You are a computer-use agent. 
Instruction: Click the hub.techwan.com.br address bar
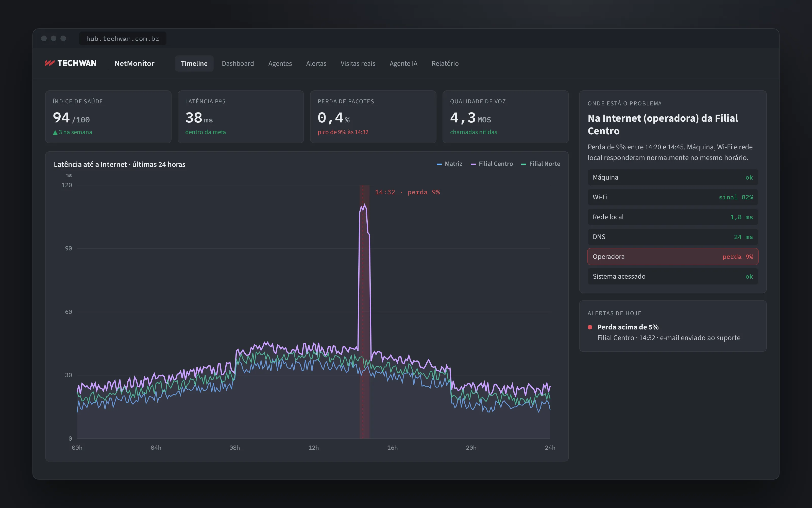123,39
